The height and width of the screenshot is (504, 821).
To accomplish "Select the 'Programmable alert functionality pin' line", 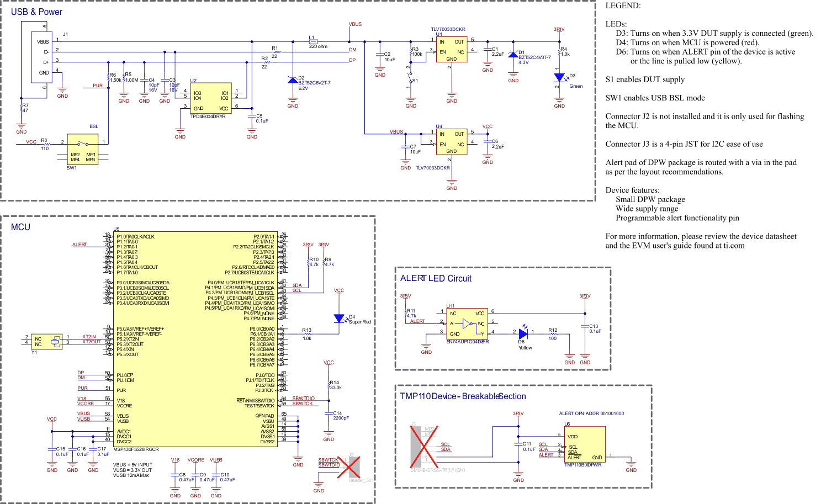I will (677, 218).
